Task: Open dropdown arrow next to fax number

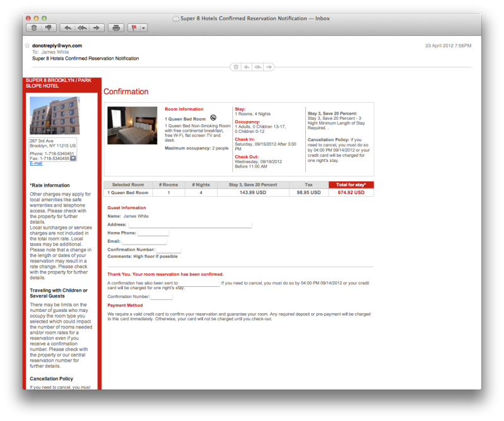Action: pyautogui.click(x=73, y=158)
